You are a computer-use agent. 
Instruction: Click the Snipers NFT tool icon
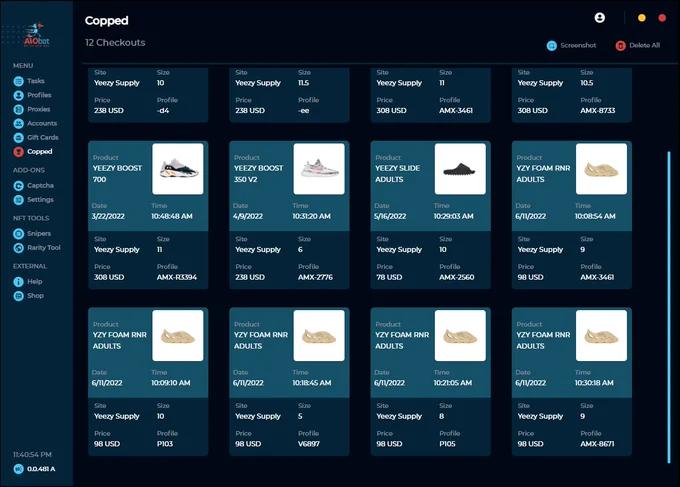[x=18, y=234]
